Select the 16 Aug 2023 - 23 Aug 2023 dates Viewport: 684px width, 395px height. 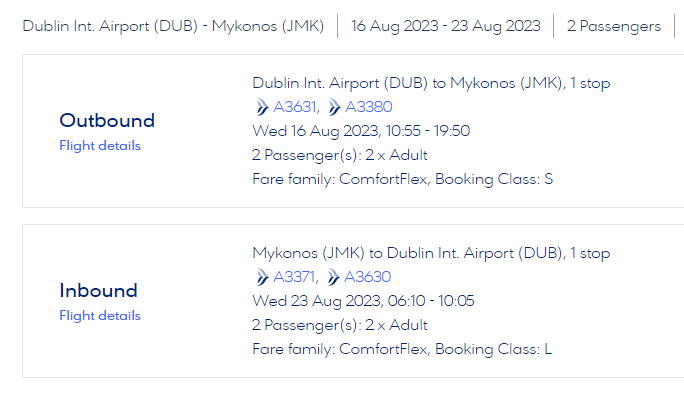pos(446,26)
